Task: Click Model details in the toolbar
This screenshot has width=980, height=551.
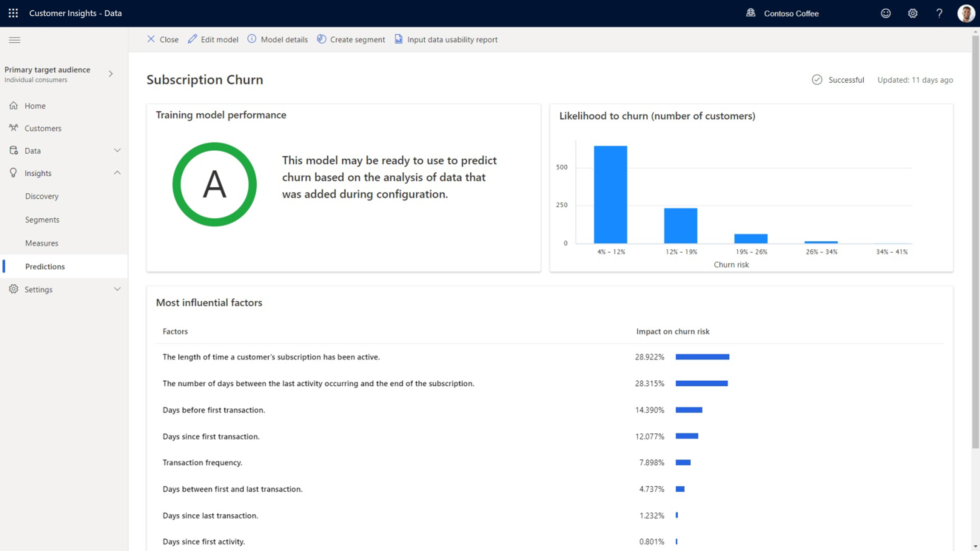Action: click(x=278, y=40)
